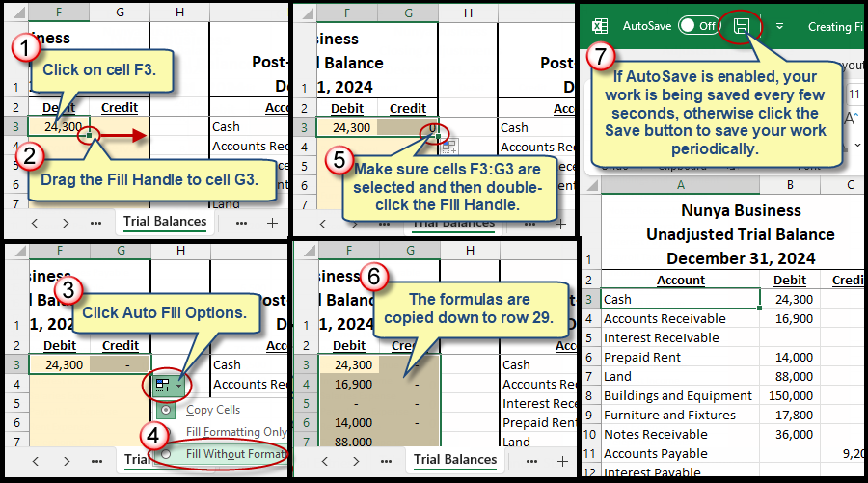Click the Excel app icon beside AutoSave
868x483 pixels.
click(x=600, y=26)
